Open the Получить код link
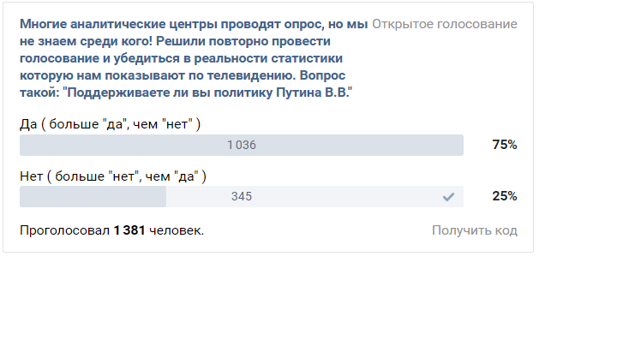 (475, 230)
